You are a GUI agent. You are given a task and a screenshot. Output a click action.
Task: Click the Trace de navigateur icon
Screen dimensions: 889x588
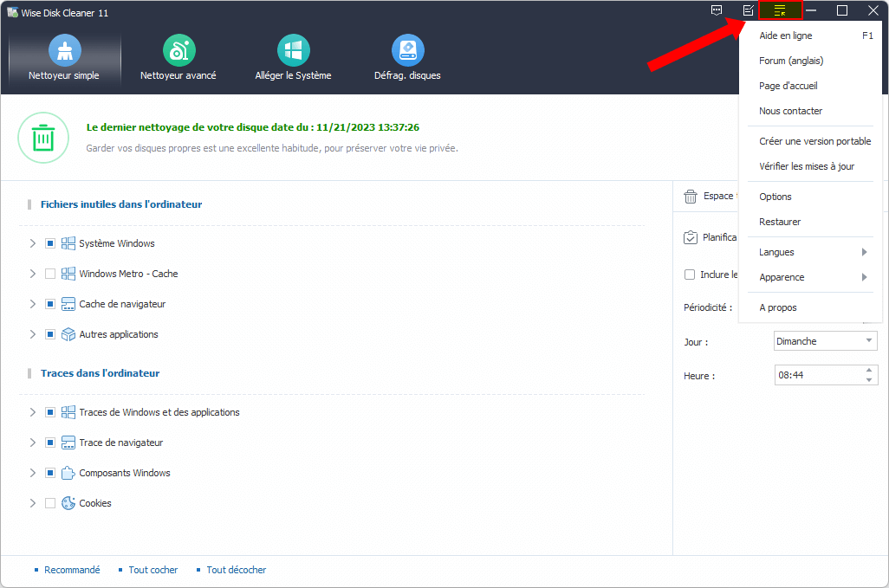68,443
